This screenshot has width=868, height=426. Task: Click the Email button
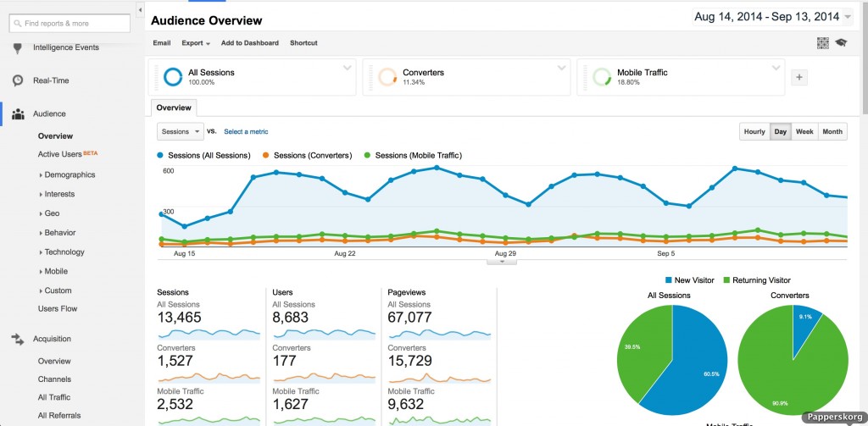(162, 43)
